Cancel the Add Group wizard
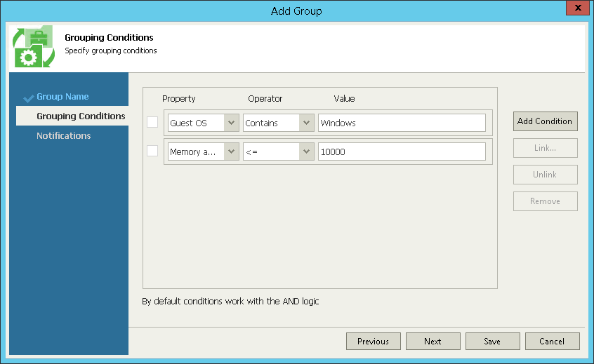The height and width of the screenshot is (364, 594). 552,342
